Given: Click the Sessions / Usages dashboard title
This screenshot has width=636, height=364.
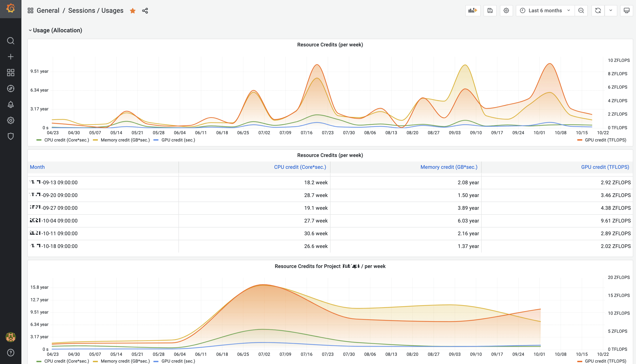Looking at the screenshot, I should (96, 10).
